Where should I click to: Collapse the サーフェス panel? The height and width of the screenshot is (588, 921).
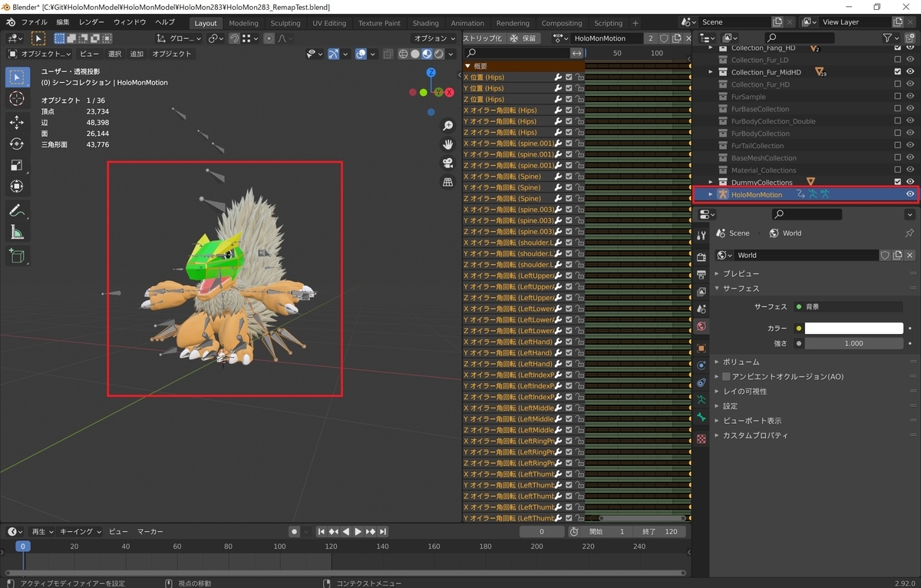(x=741, y=289)
